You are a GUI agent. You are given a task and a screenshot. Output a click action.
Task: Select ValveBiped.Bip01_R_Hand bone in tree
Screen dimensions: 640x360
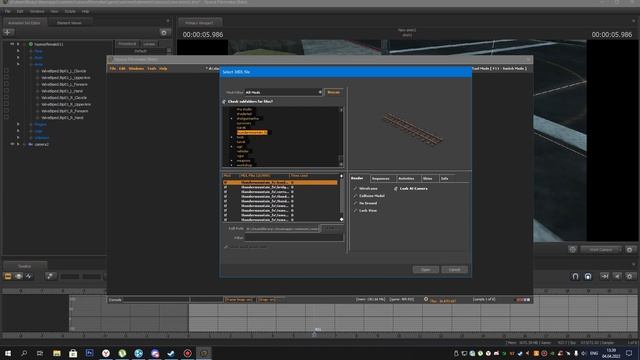(x=62, y=118)
